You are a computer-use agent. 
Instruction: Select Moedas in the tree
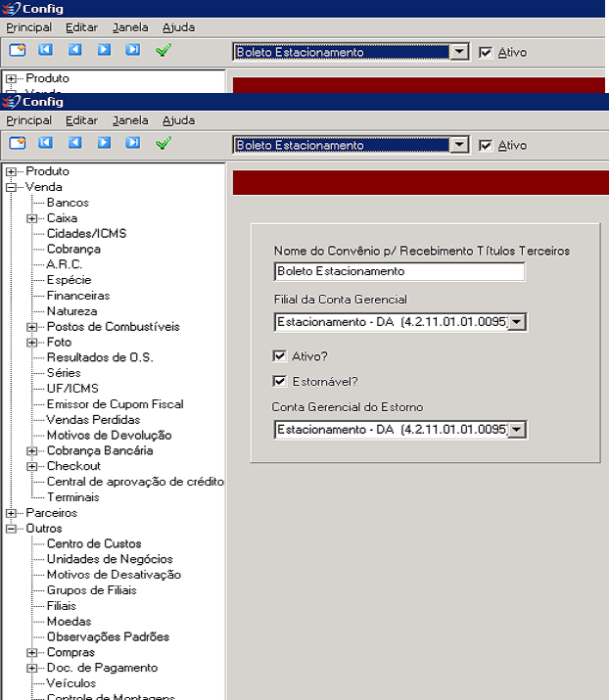tap(70, 622)
